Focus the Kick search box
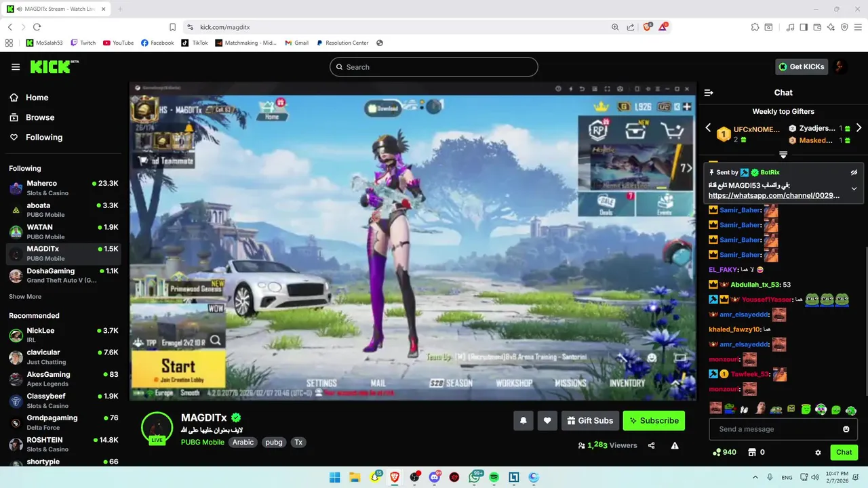Screen dimensions: 868x488 click(x=434, y=67)
